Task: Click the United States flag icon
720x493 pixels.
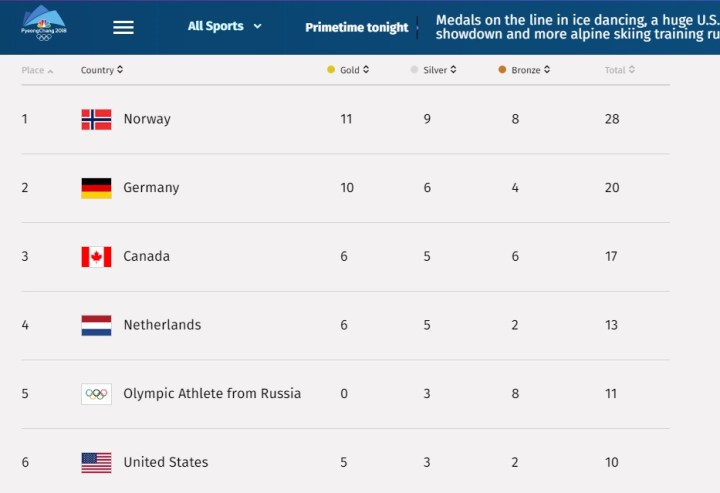Action: (96, 462)
